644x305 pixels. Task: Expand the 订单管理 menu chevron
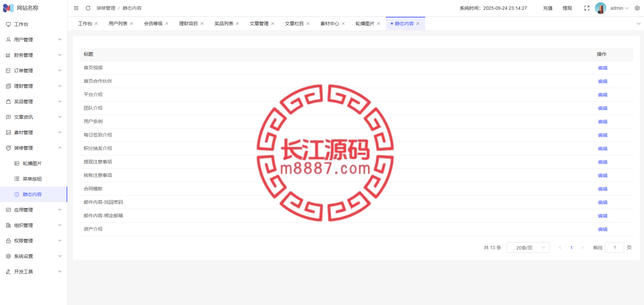[60, 71]
